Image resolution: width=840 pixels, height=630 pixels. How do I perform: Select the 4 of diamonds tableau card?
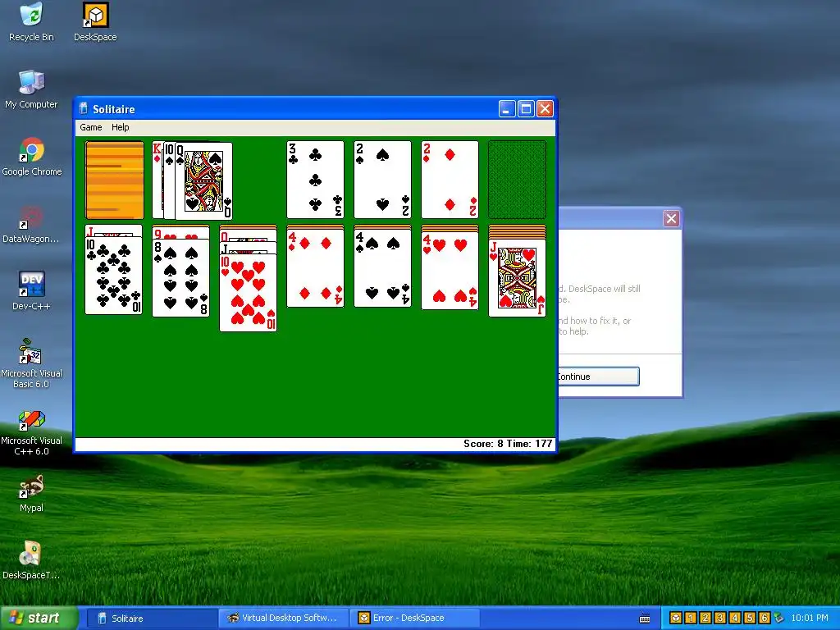point(315,268)
